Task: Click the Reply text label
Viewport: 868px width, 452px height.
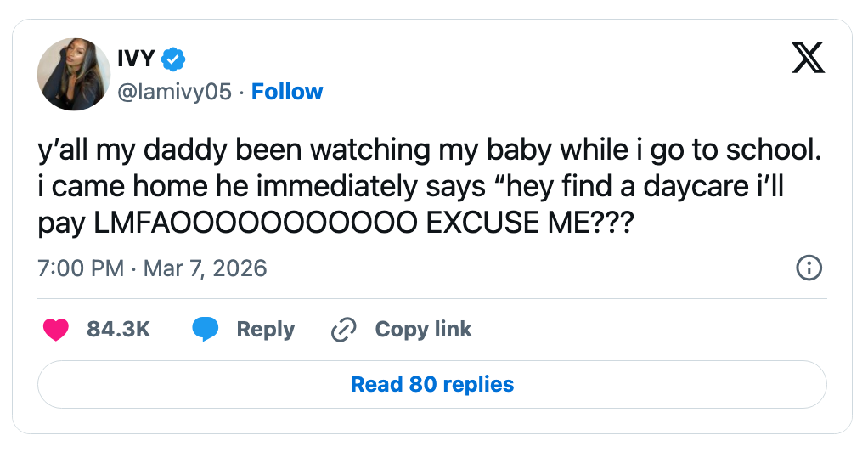Action: [x=265, y=330]
